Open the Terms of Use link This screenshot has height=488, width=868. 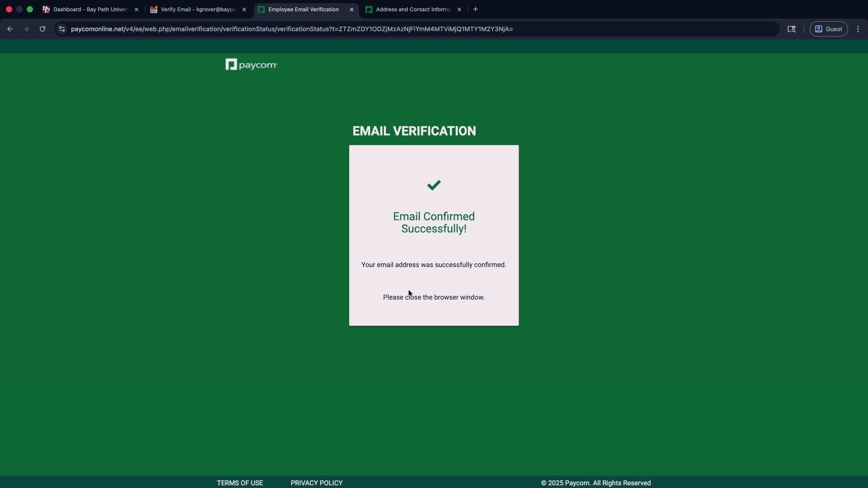pyautogui.click(x=240, y=483)
